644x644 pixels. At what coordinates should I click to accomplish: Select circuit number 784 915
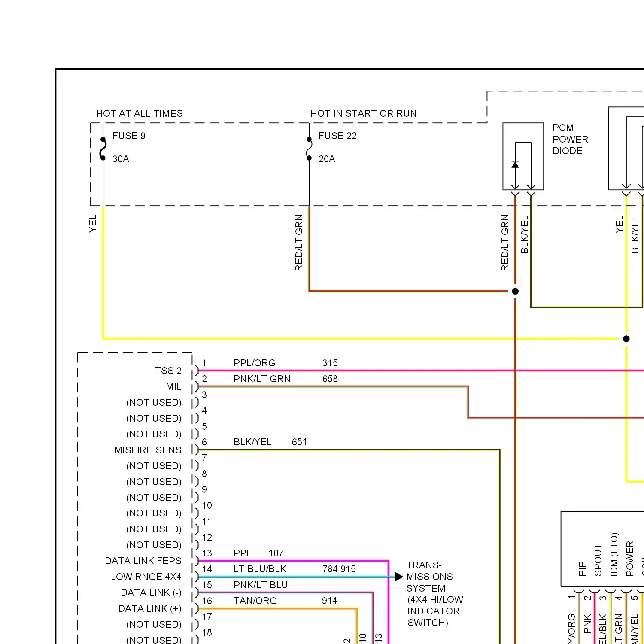pos(339,569)
